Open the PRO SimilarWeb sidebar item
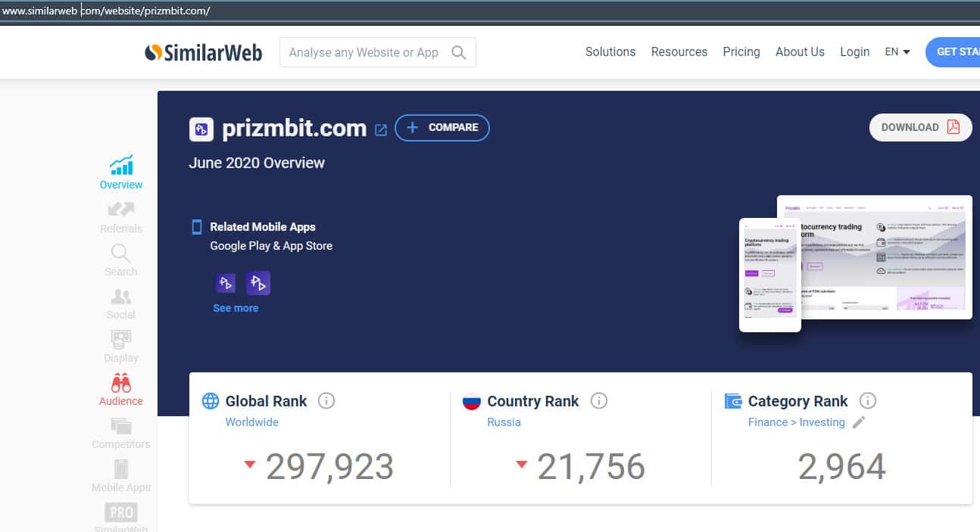Image resolution: width=980 pixels, height=532 pixels. [121, 517]
